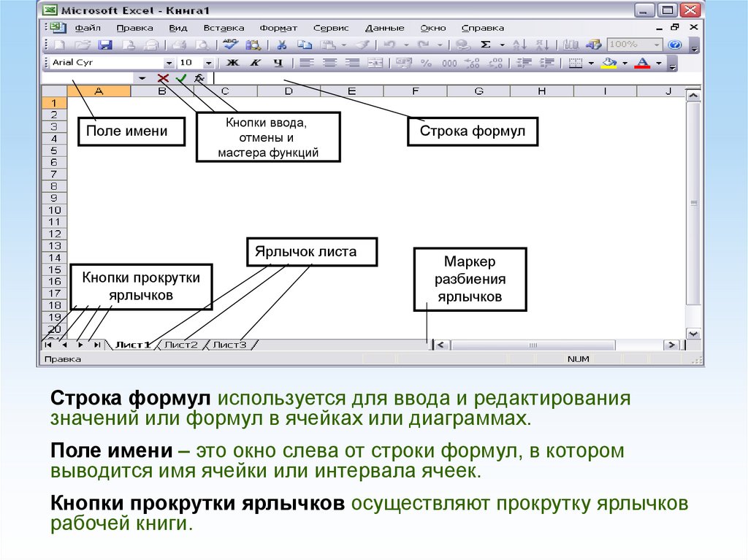Open the Файл menu

[88, 28]
